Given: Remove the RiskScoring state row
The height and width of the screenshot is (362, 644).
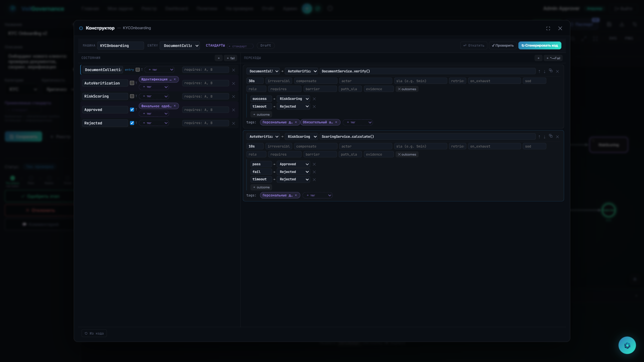Looking at the screenshot, I should click(x=233, y=97).
